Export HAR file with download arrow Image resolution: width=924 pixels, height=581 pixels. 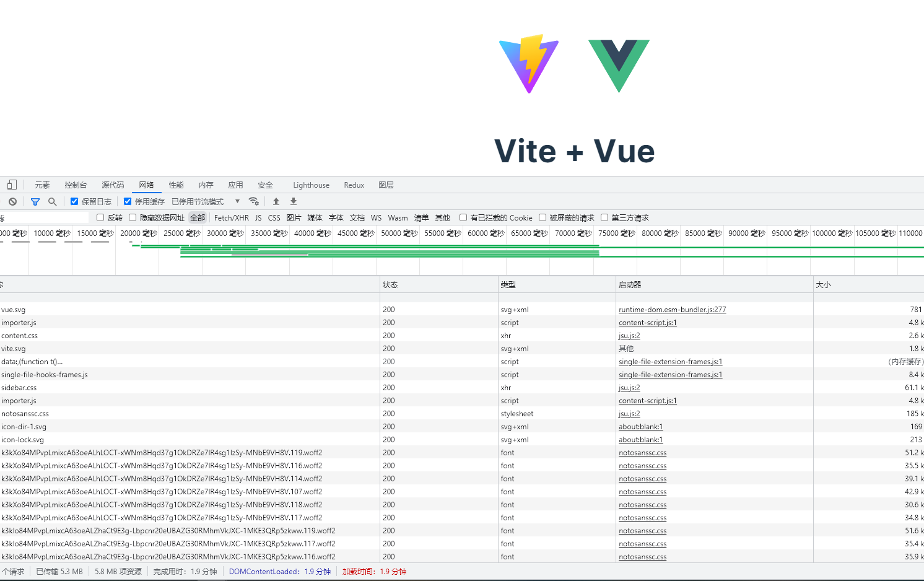click(x=294, y=201)
